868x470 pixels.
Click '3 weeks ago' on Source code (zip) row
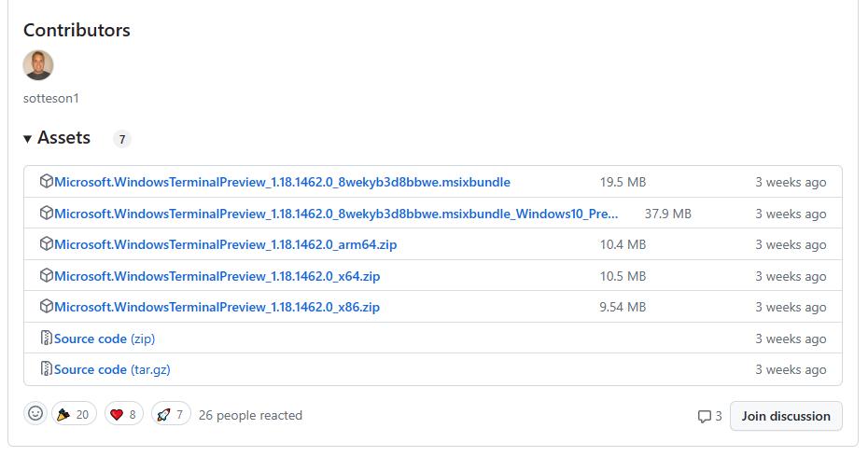pos(791,339)
